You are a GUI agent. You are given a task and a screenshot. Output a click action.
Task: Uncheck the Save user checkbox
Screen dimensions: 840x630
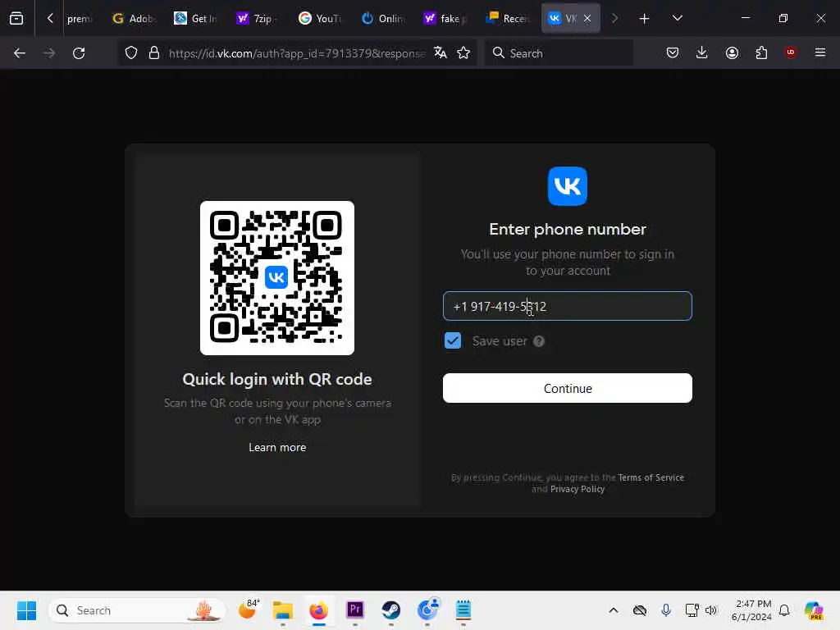[x=453, y=340]
